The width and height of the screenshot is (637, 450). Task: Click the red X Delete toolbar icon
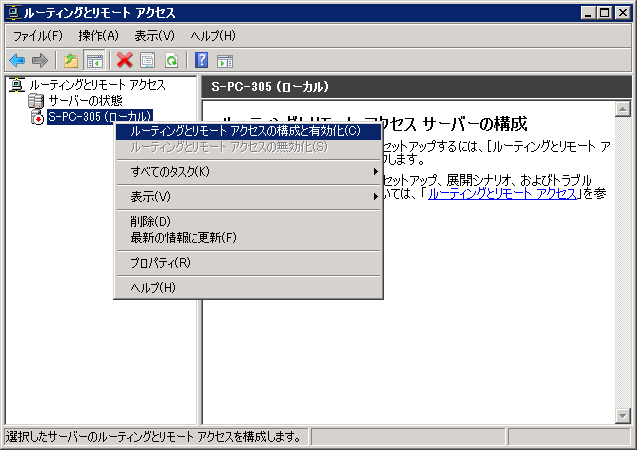(x=125, y=60)
